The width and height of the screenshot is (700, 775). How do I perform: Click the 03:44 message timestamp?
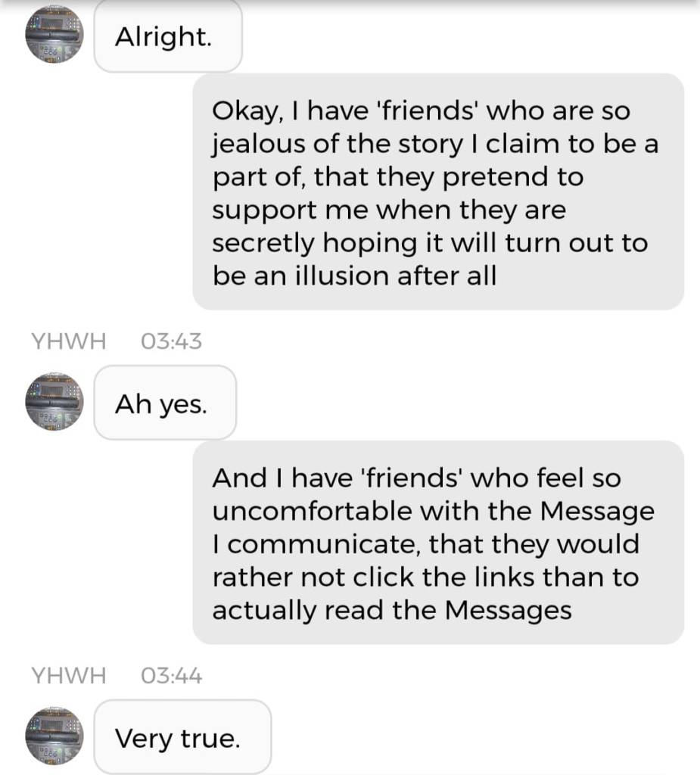(172, 675)
